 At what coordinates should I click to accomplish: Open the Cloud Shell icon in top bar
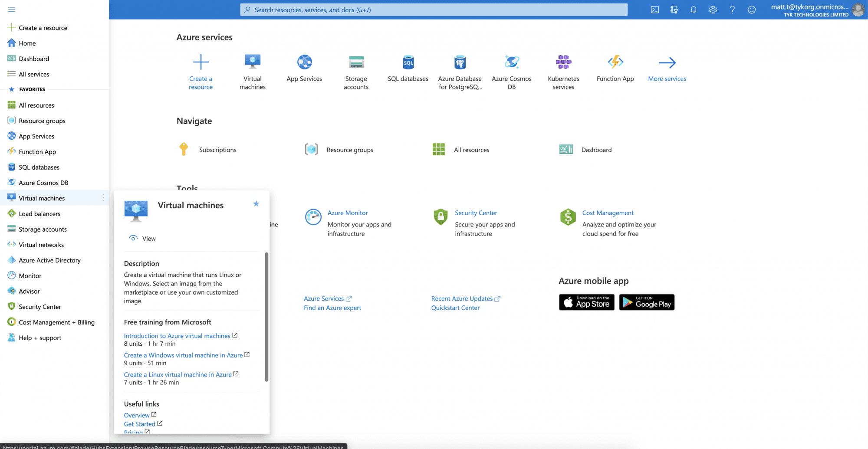click(655, 10)
